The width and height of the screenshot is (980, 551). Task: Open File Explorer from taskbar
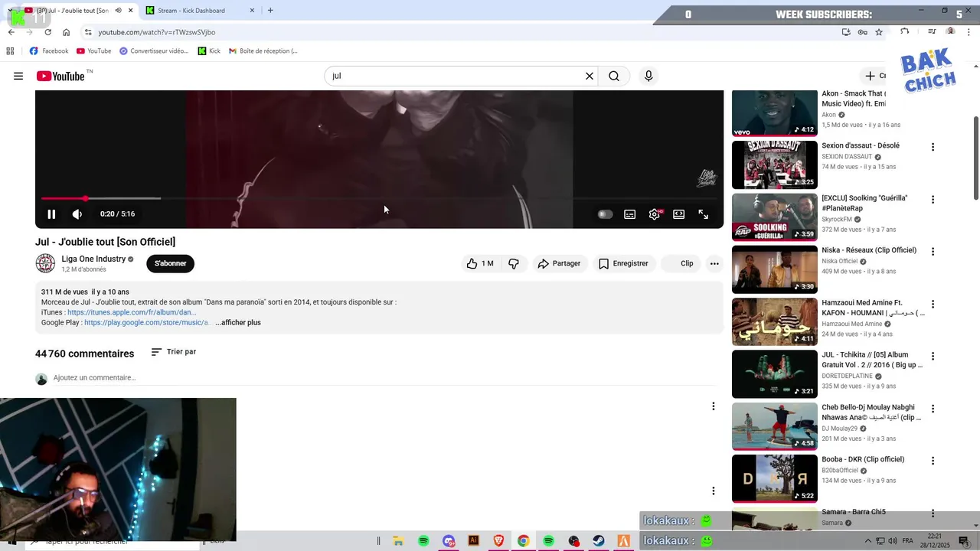click(398, 541)
